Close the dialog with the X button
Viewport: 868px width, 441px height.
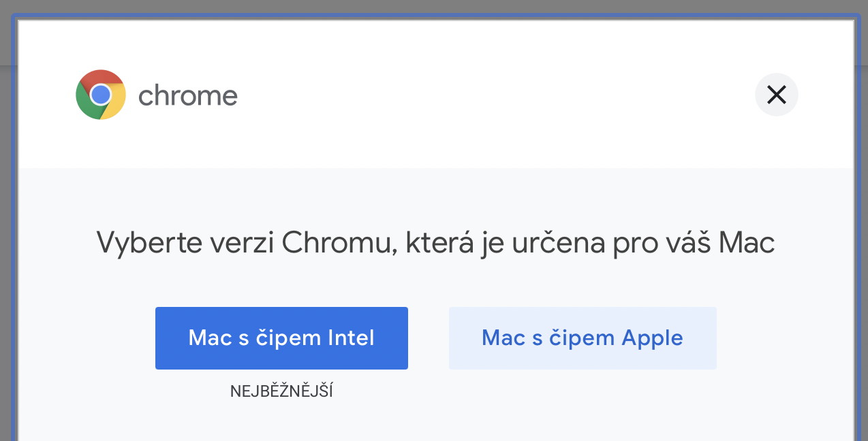tap(776, 95)
